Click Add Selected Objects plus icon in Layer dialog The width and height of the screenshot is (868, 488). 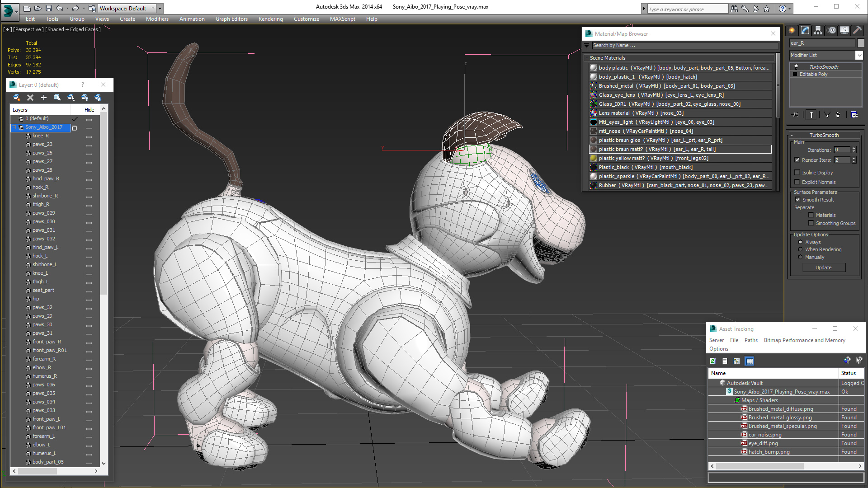click(44, 98)
